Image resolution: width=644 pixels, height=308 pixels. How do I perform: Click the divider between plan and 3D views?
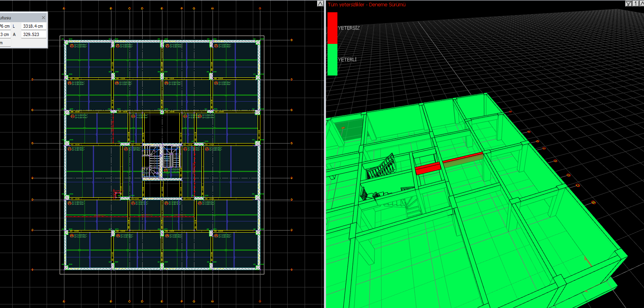pyautogui.click(x=325, y=158)
